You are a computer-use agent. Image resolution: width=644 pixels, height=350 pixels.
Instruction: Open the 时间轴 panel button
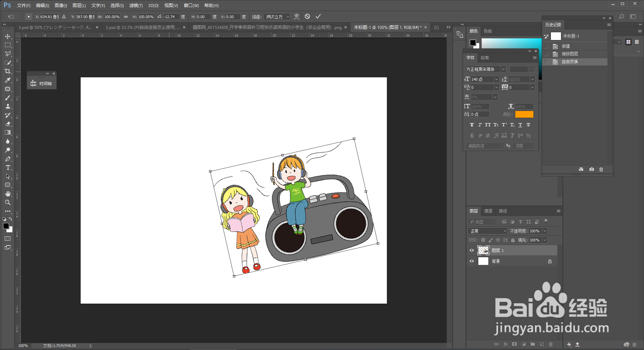tap(42, 83)
